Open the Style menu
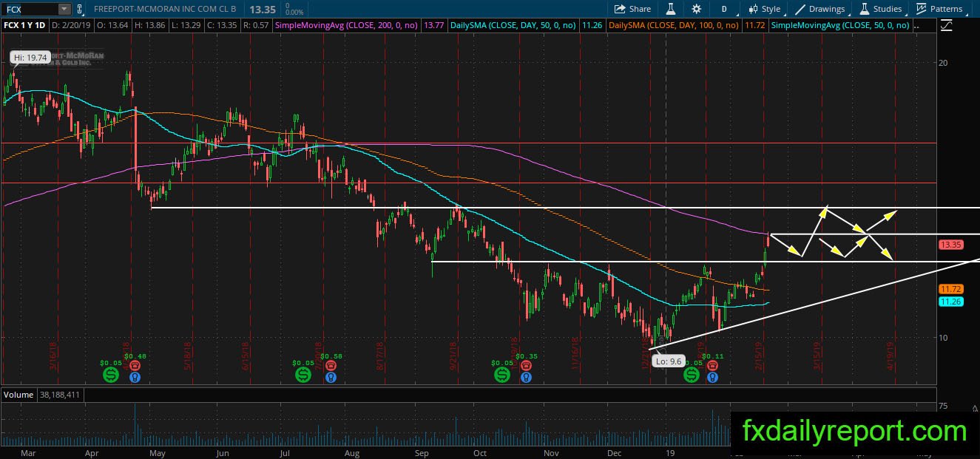The height and width of the screenshot is (459, 980). [x=764, y=9]
